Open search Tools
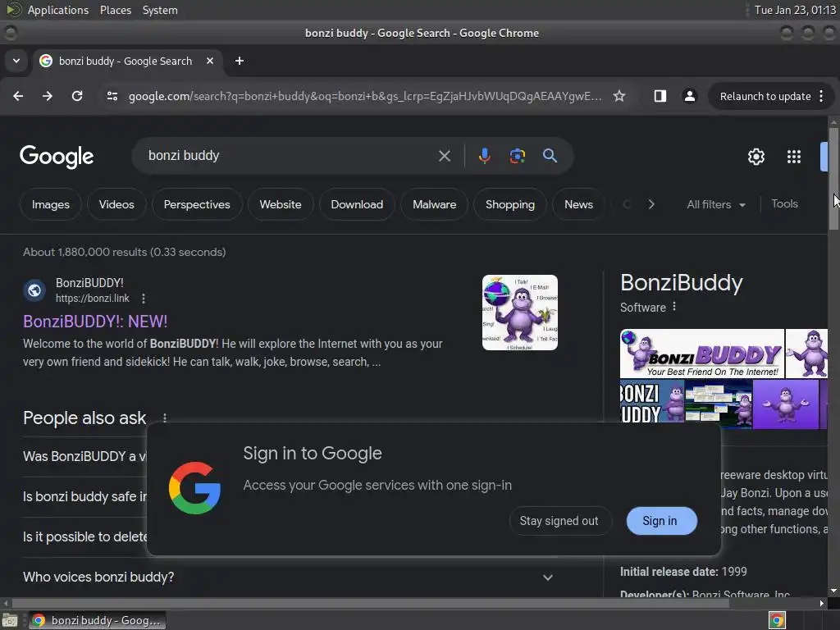This screenshot has width=840, height=630. 784,204
